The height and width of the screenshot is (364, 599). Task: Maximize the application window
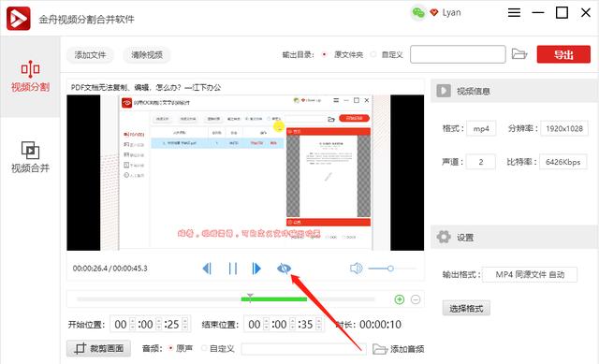(562, 12)
